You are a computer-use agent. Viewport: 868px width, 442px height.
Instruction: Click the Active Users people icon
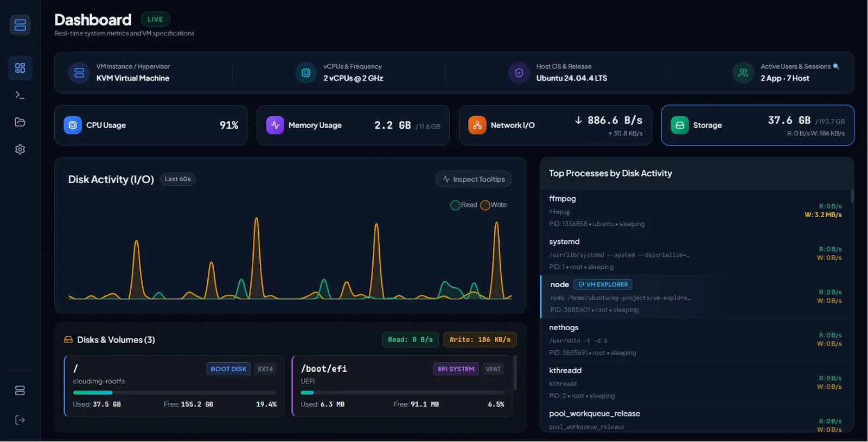(x=743, y=73)
